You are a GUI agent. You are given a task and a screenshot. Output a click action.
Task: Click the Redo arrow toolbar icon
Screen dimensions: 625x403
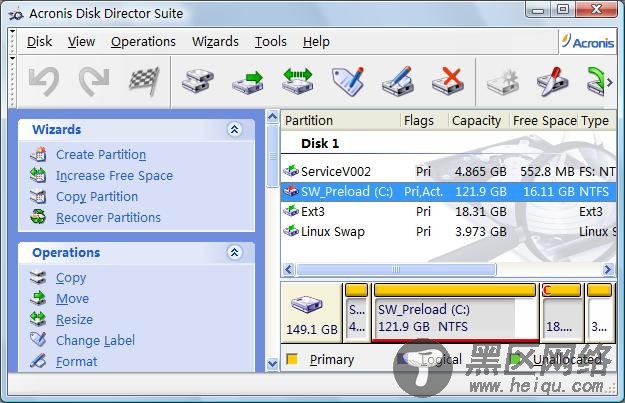[x=94, y=81]
